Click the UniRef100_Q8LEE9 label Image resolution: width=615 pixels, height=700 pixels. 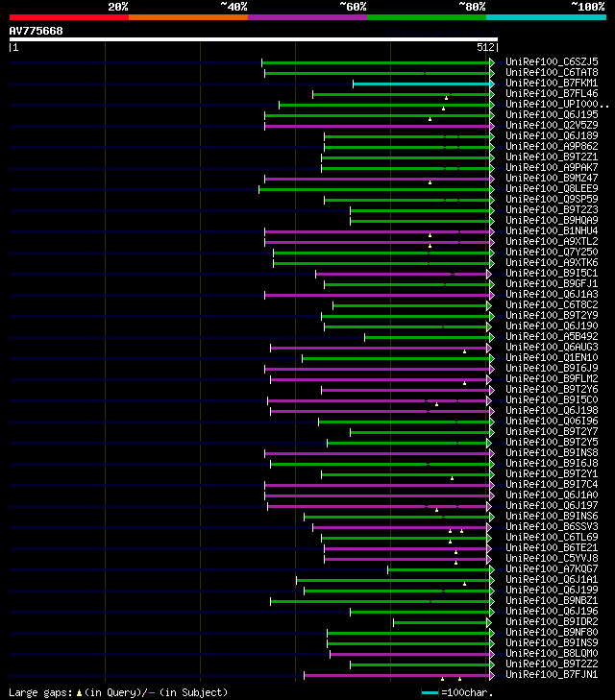point(552,188)
